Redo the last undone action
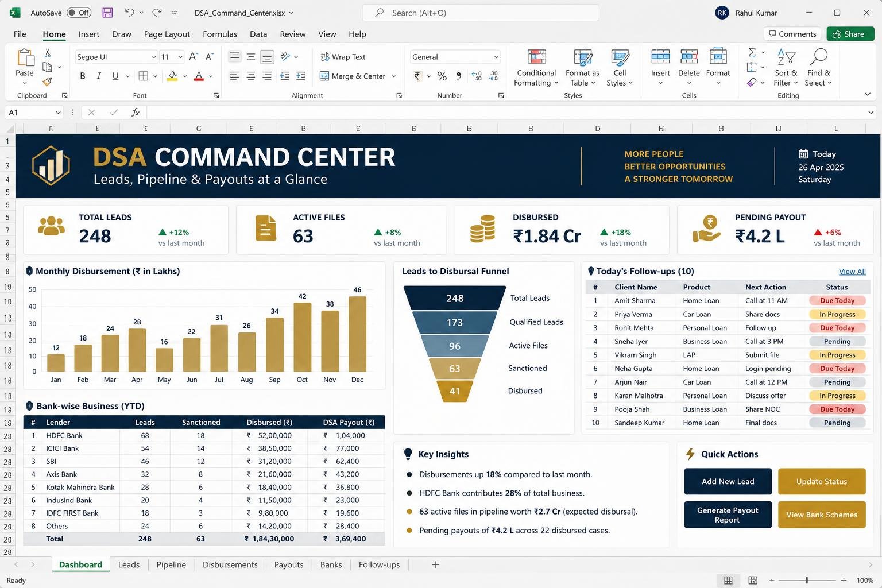The height and width of the screenshot is (588, 882). point(157,13)
